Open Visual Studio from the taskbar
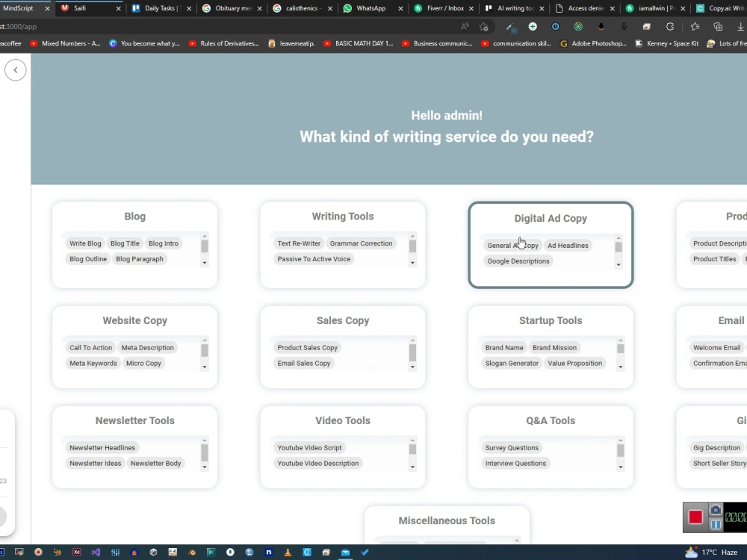The width and height of the screenshot is (747, 560). click(x=96, y=553)
